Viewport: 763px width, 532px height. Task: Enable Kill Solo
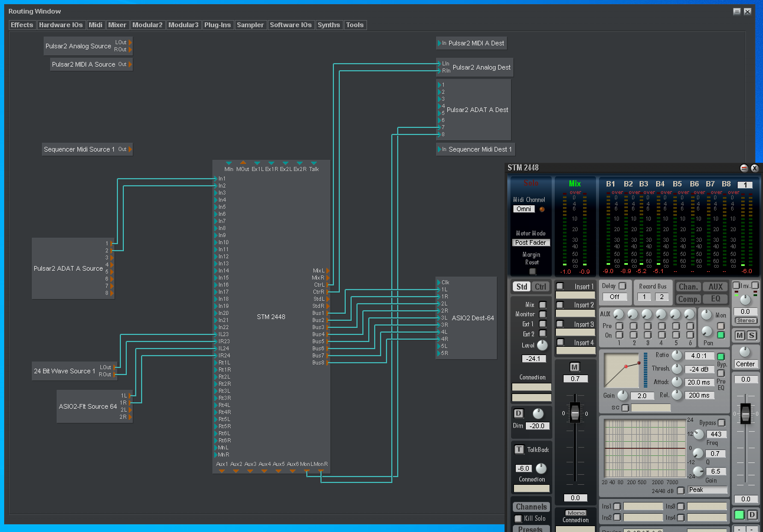click(x=519, y=518)
